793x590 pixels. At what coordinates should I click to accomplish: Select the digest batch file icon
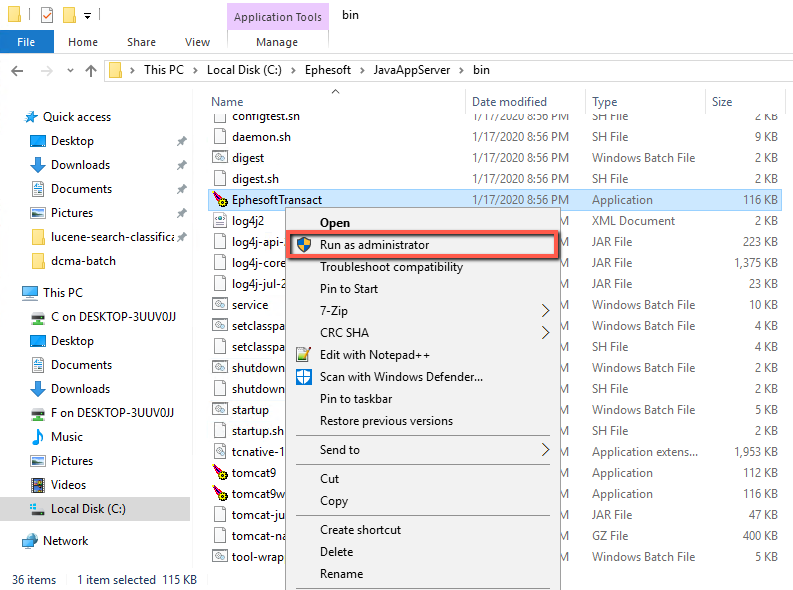click(219, 158)
